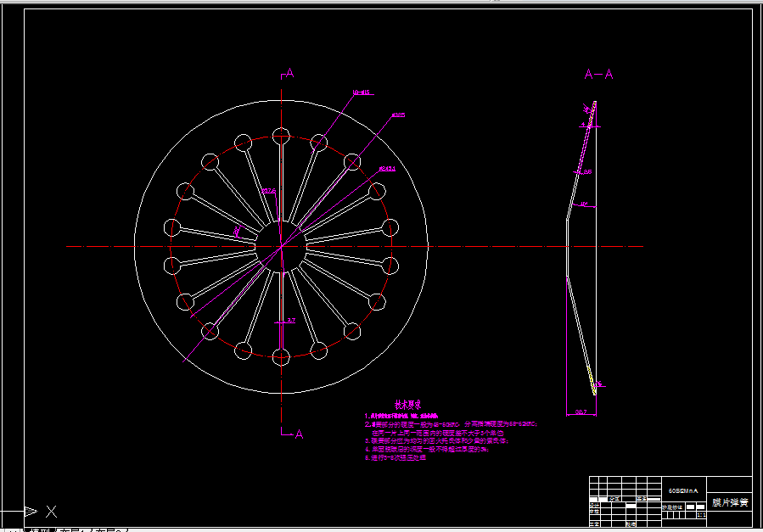This screenshot has height=532, width=763.
Task: Select the 3.7 slot width dimension
Action: click(x=291, y=320)
